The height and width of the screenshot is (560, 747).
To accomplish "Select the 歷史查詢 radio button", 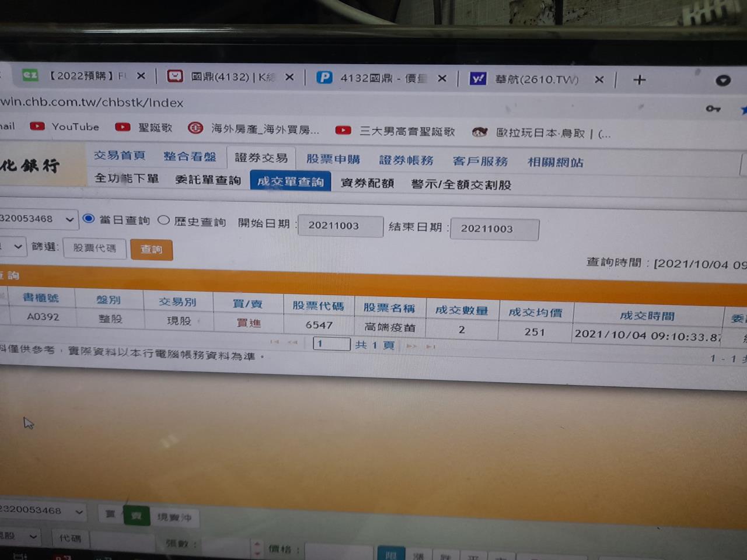I will 164,220.
